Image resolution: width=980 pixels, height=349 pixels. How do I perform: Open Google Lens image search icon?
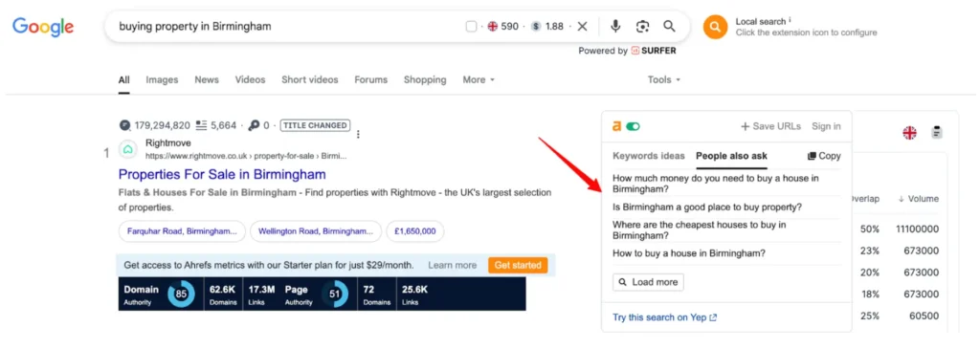[x=642, y=26]
